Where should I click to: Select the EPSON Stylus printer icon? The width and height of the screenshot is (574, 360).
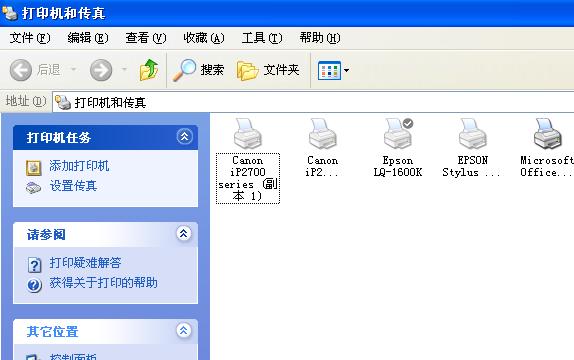tap(473, 134)
